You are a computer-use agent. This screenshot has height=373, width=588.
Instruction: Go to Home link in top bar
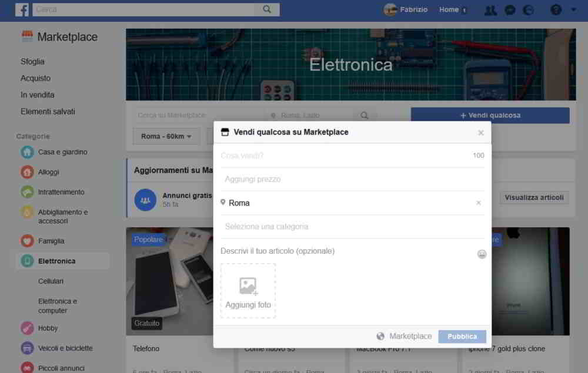click(449, 10)
